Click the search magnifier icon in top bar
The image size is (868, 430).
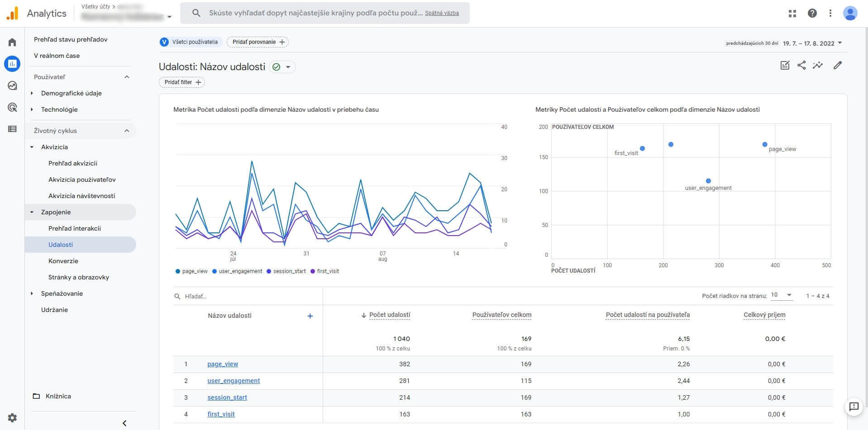[x=196, y=13]
